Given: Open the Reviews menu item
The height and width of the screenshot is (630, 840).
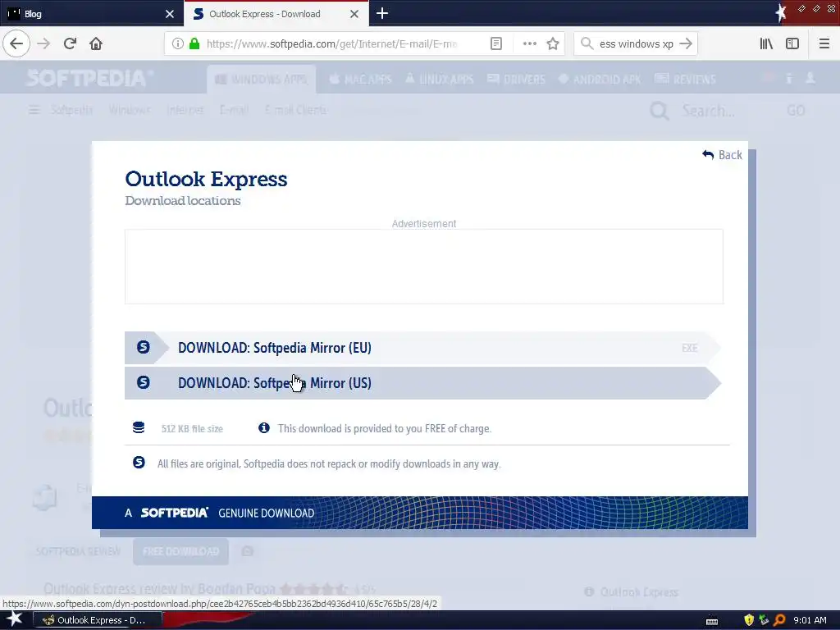Looking at the screenshot, I should 685,80.
